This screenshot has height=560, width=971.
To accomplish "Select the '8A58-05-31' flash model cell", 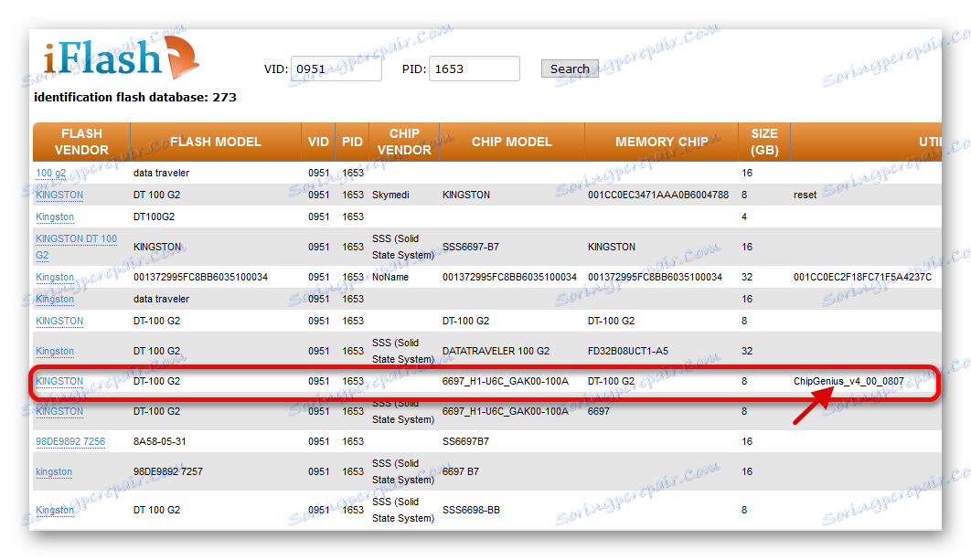I will point(160,441).
